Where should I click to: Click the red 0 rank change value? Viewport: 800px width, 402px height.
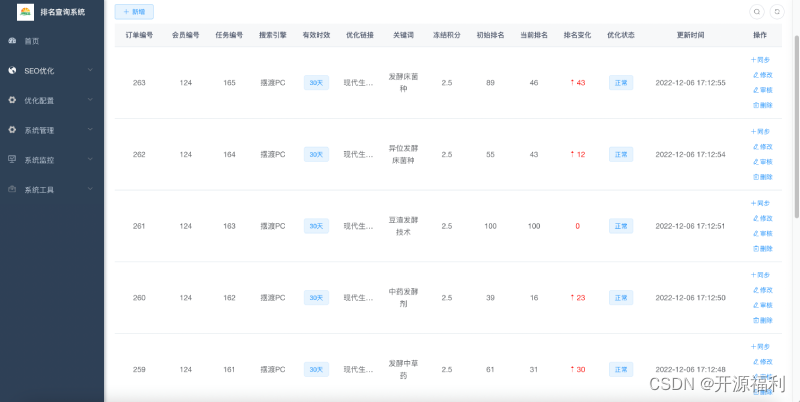coord(578,226)
